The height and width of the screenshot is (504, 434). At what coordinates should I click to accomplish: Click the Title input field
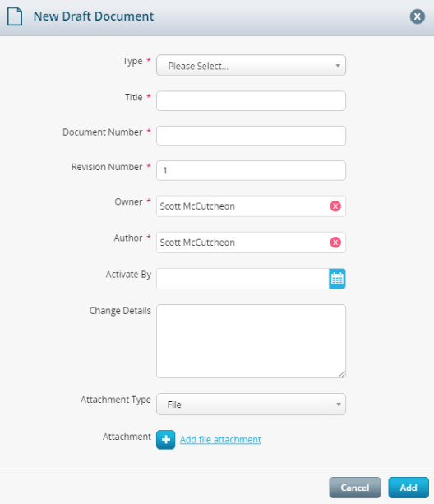[251, 101]
